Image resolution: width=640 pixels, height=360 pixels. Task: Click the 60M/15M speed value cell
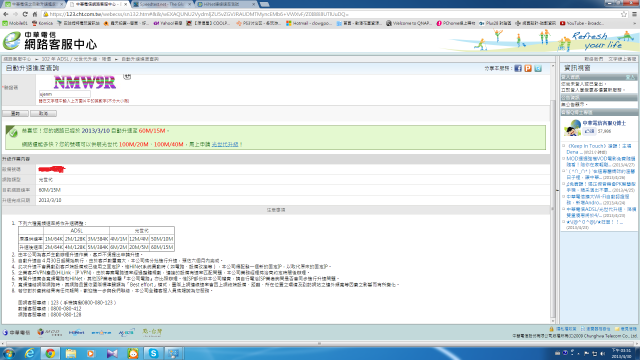50,190
